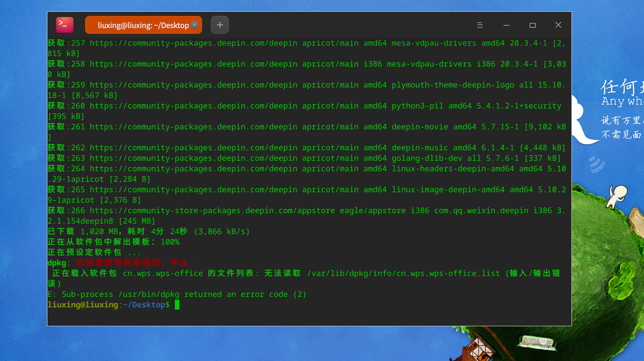Image resolution: width=644 pixels, height=361 pixels.
Task: Open a new terminal tab with plus button
Action: (220, 25)
